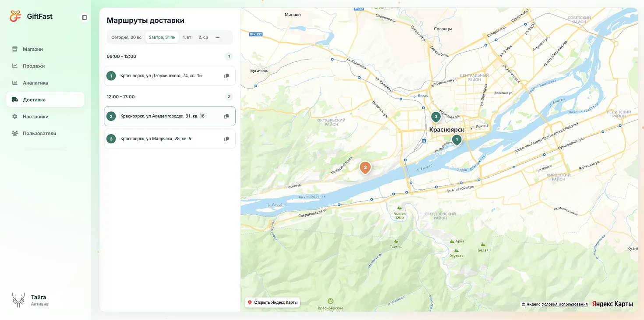Collapse the sidebar with the panel toggle icon
Viewport: 644px width, 320px height.
click(x=85, y=18)
